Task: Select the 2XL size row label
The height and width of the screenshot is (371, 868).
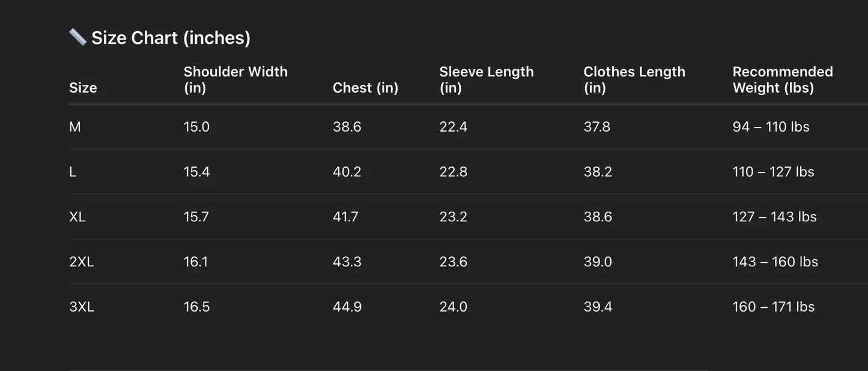Action: (82, 262)
